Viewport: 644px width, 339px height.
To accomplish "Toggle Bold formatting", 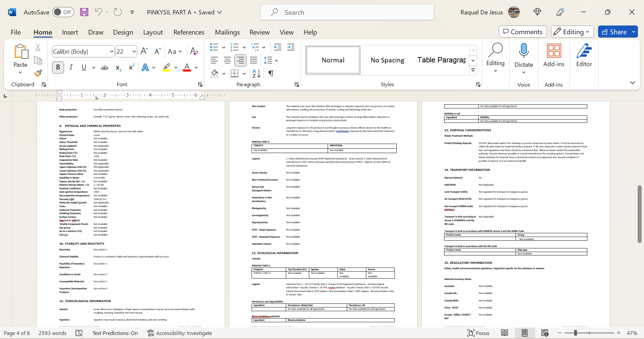I will [x=58, y=67].
